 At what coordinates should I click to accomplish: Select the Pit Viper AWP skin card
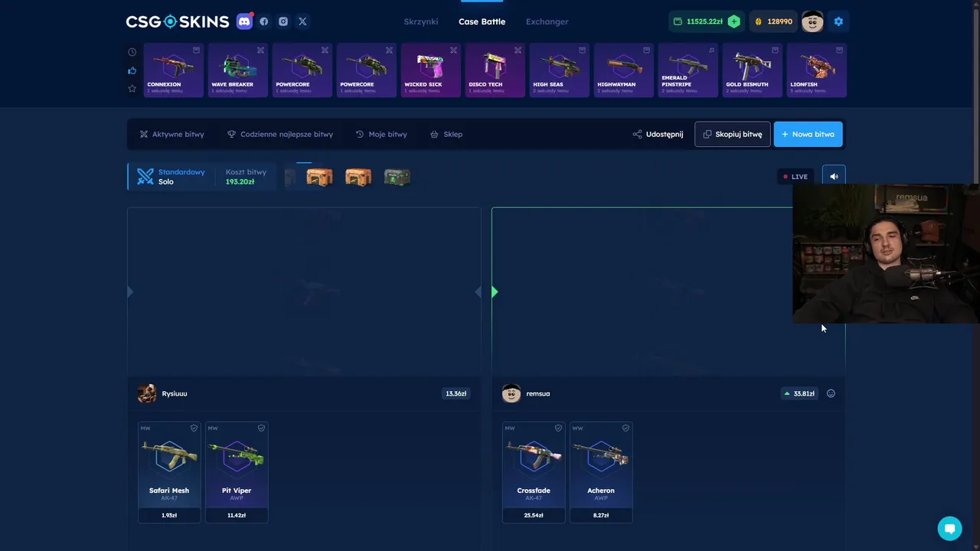pyautogui.click(x=237, y=472)
